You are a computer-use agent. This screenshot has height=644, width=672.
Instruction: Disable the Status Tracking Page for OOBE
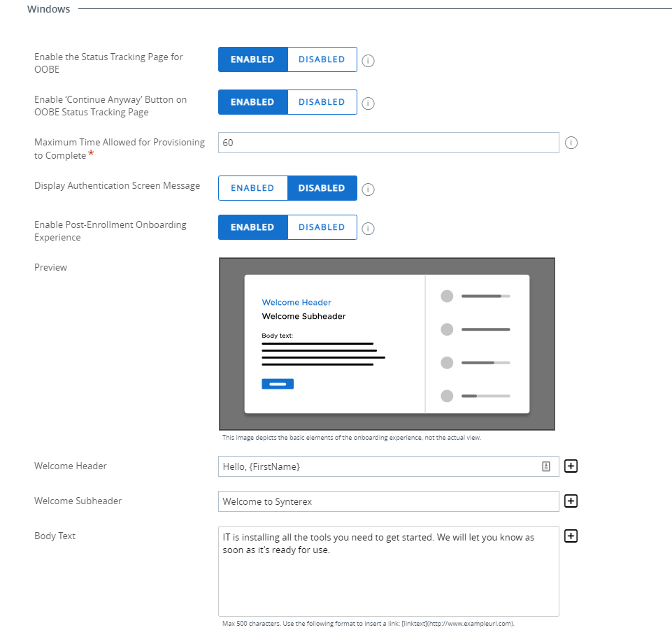point(322,59)
